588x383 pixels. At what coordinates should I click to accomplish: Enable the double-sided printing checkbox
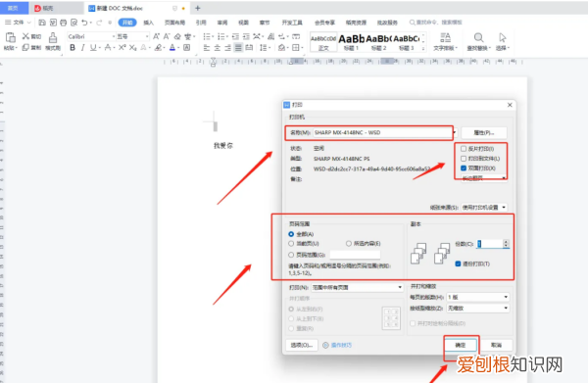[464, 168]
